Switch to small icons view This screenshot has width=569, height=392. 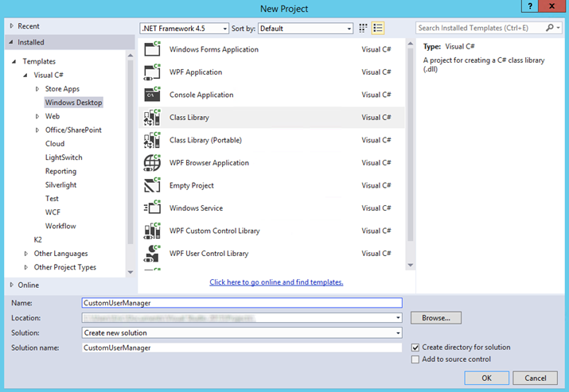363,28
